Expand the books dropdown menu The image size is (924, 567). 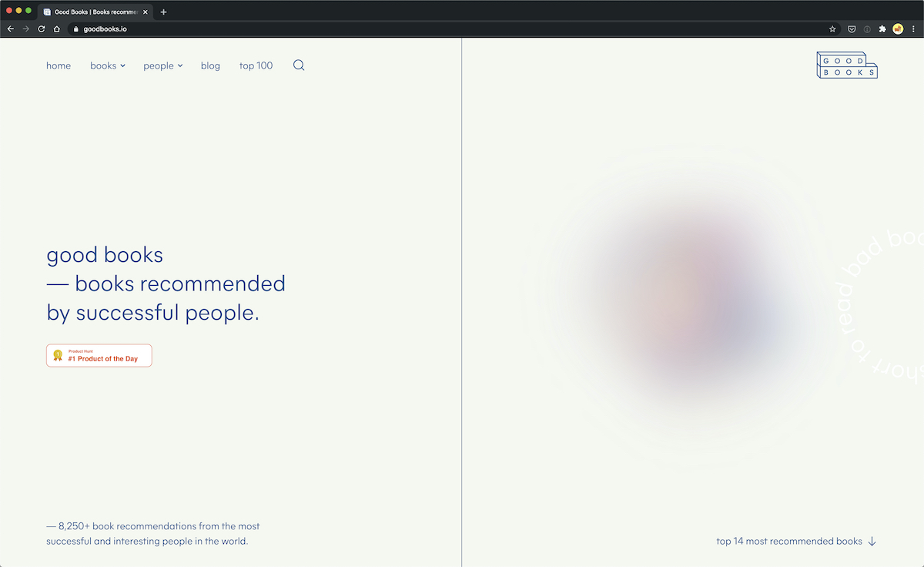click(108, 65)
